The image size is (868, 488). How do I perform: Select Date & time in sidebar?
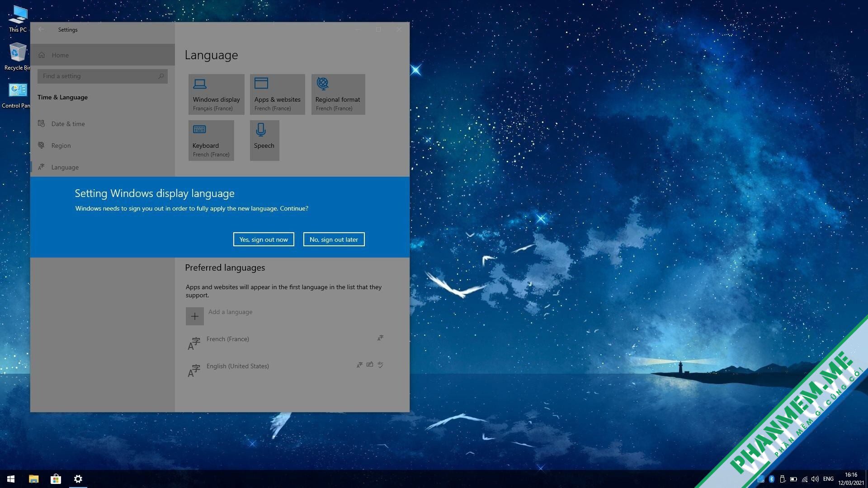pos(103,124)
